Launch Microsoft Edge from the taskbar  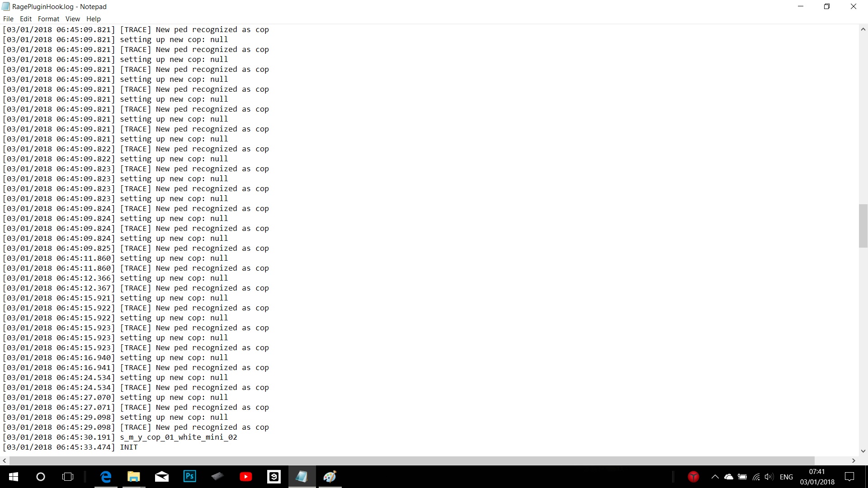(x=106, y=477)
